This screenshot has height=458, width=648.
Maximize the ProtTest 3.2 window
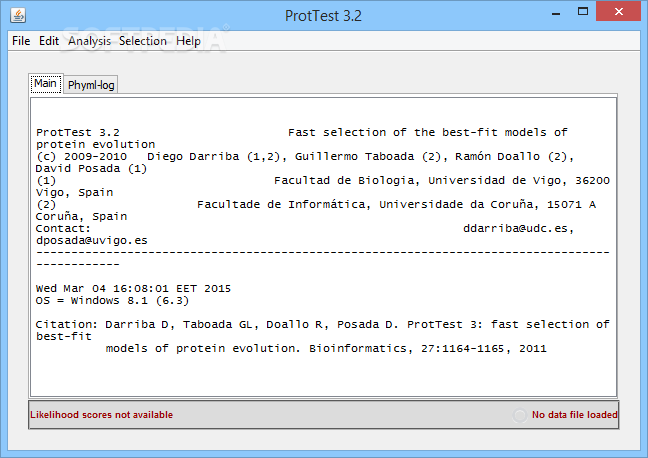(x=583, y=12)
